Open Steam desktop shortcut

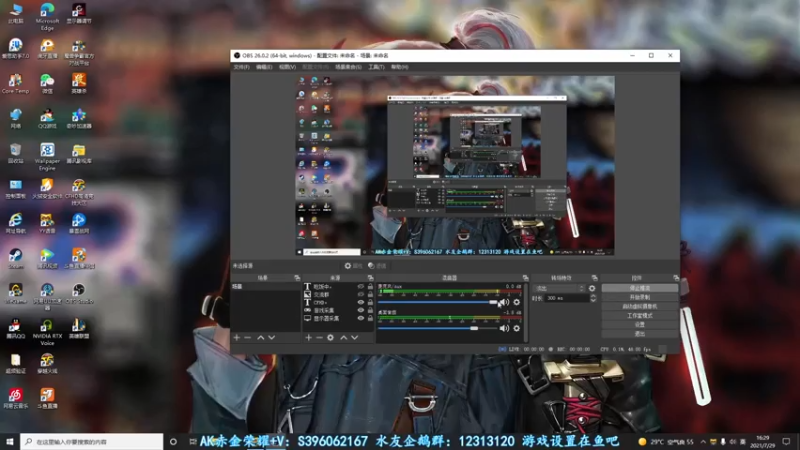click(15, 259)
